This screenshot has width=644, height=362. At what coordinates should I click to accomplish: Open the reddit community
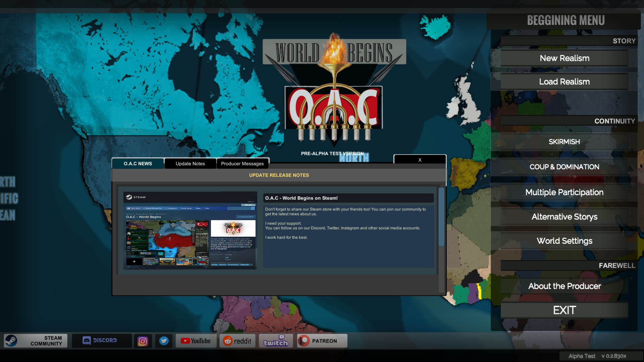pyautogui.click(x=237, y=341)
